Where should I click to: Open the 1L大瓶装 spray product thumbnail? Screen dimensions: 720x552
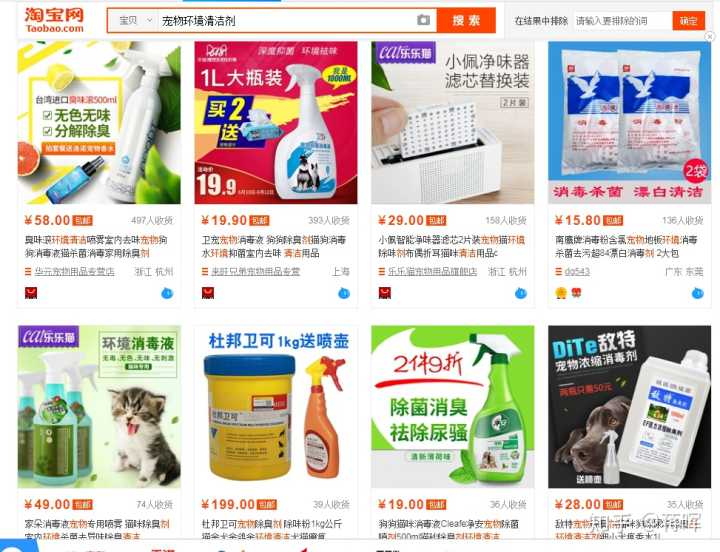coord(276,123)
